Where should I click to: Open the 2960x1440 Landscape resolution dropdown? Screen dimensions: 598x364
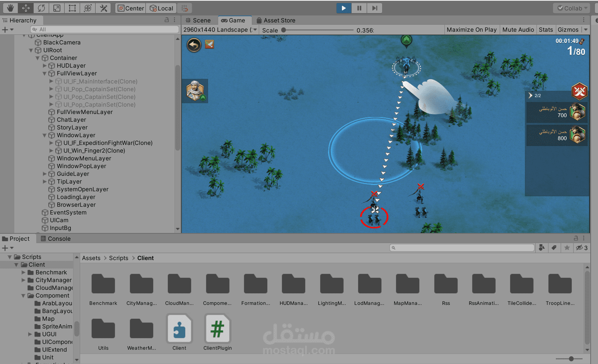220,30
